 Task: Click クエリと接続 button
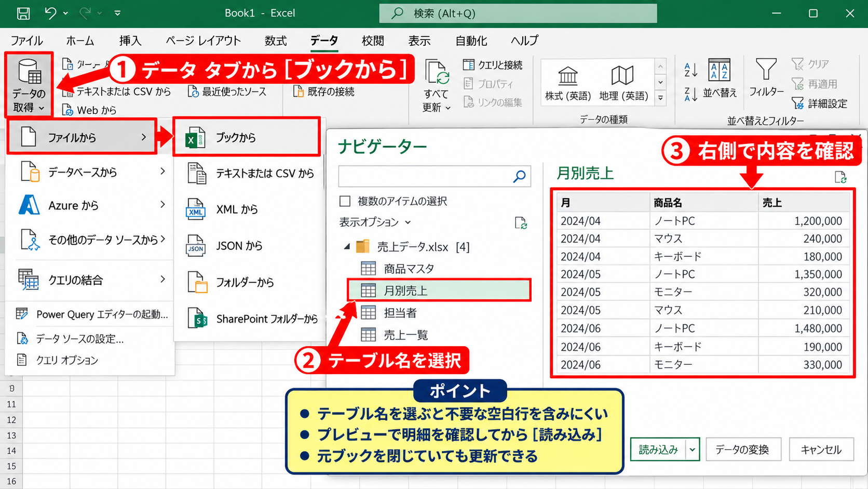[x=493, y=65]
